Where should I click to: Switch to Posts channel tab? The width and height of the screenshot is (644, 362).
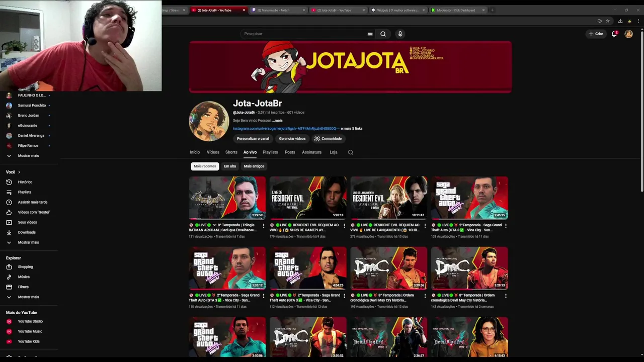click(290, 152)
